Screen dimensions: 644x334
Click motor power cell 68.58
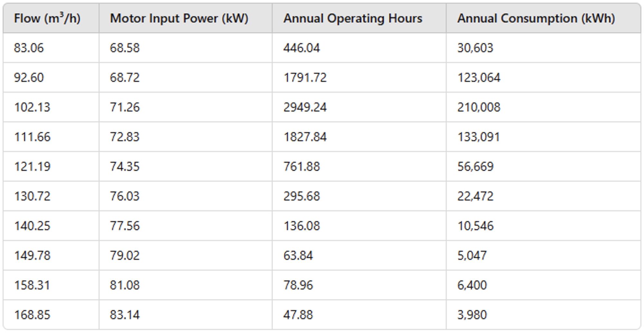click(x=125, y=48)
